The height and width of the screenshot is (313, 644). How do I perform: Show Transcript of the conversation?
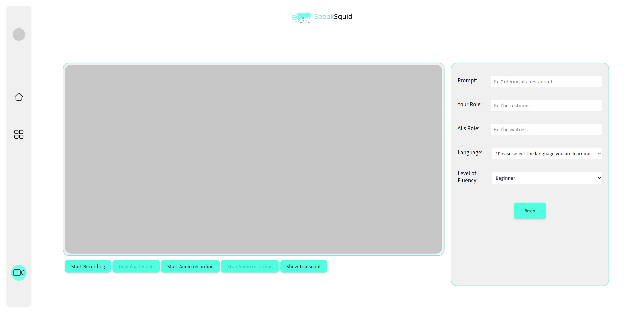pos(303,266)
